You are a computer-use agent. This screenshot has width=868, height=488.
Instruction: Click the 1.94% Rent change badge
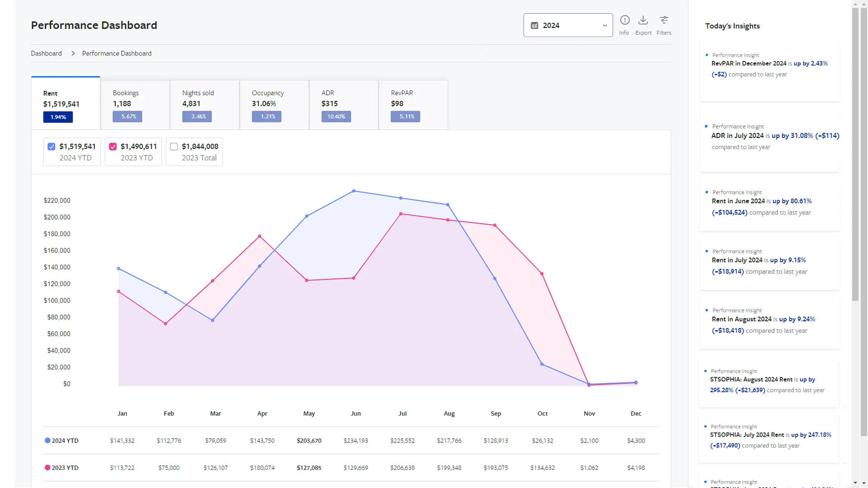click(x=58, y=117)
